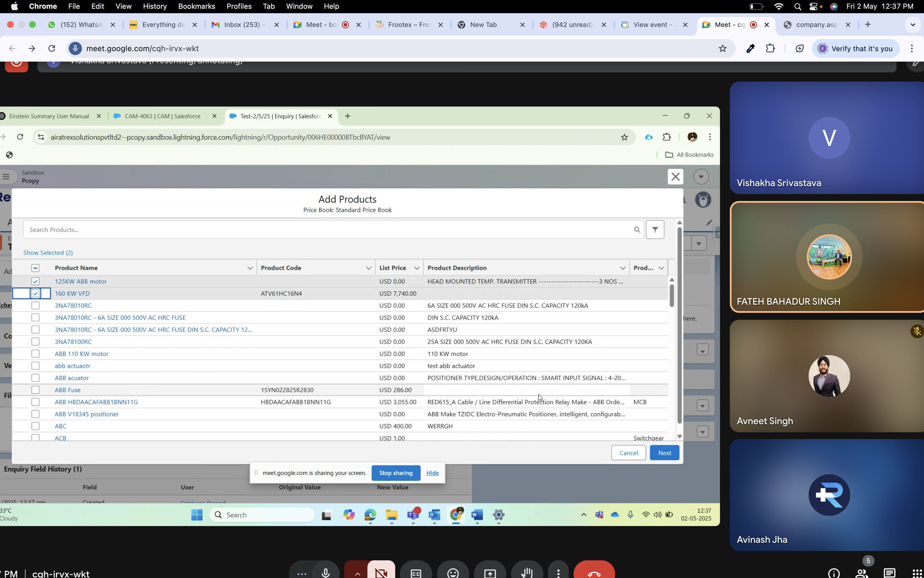Open Meet chat panel icon
This screenshot has height=578, width=924.
point(890,573)
